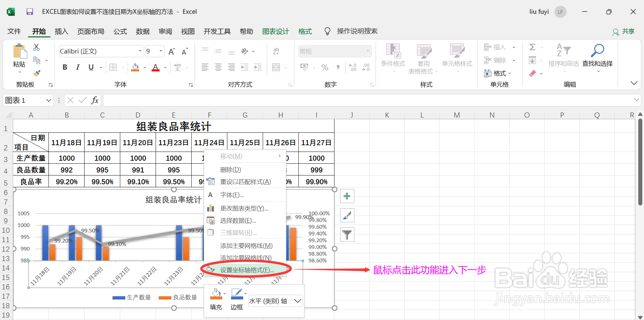This screenshot has height=320, width=644.
Task: Click the Decrease Font Size icon
Action: (185, 52)
